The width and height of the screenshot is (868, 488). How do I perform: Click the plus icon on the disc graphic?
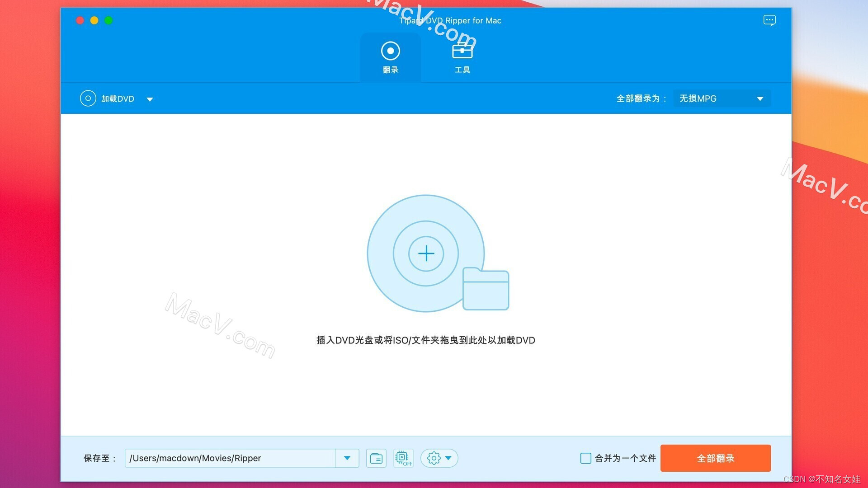pyautogui.click(x=426, y=253)
